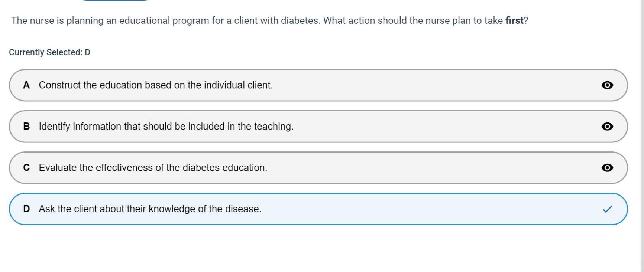Click the eye icon beside option C
This screenshot has width=644, height=272.
607,168
